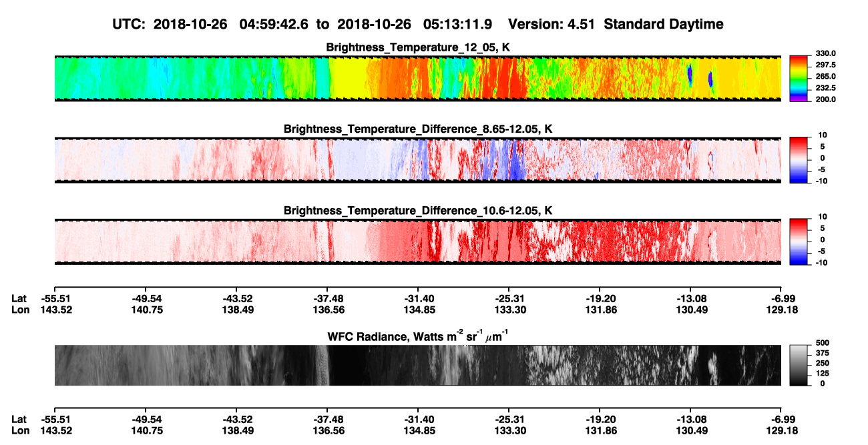Viewport: 868px width, 445px height.
Task: Click the 'Lon' label on the lower axis
Action: coord(19,431)
